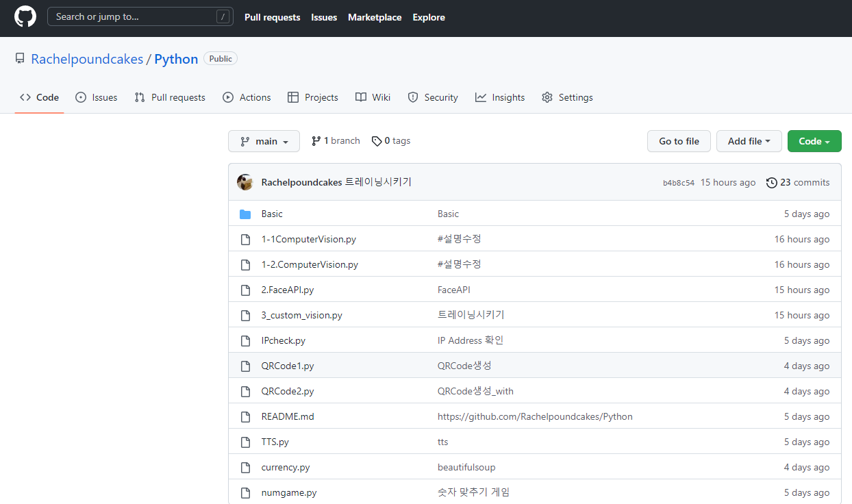Screen dimensions: 852x504
Task: Open Marketplace in the top header
Action: (375, 17)
